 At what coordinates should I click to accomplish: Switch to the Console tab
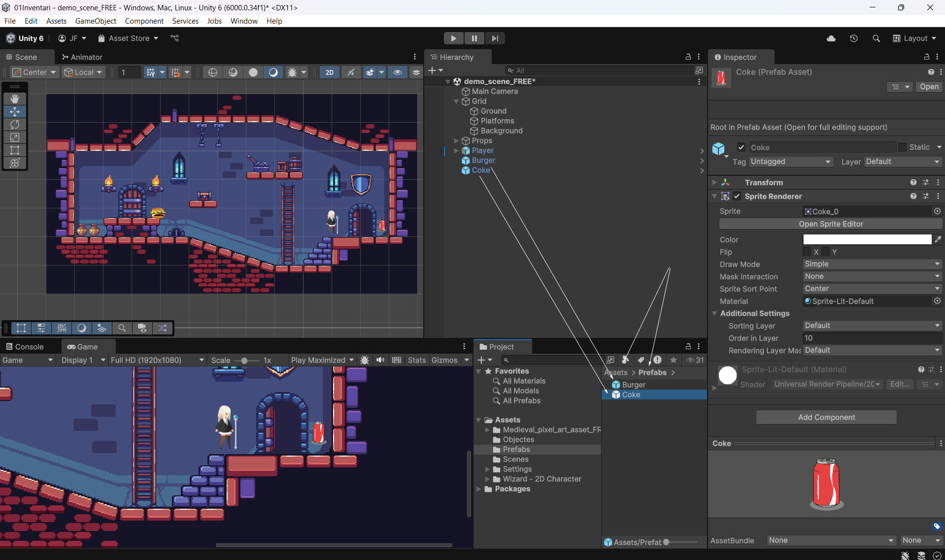click(25, 347)
